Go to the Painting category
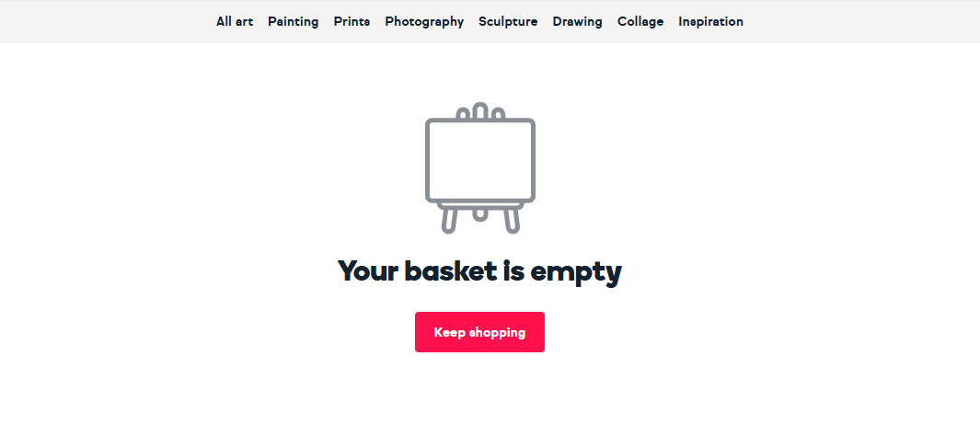The height and width of the screenshot is (425, 980). pos(294,22)
